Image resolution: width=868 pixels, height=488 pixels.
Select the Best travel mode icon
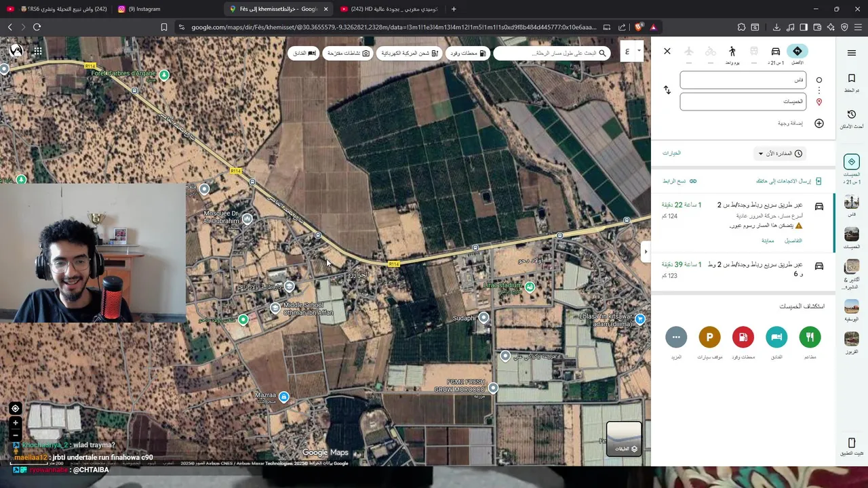[797, 51]
